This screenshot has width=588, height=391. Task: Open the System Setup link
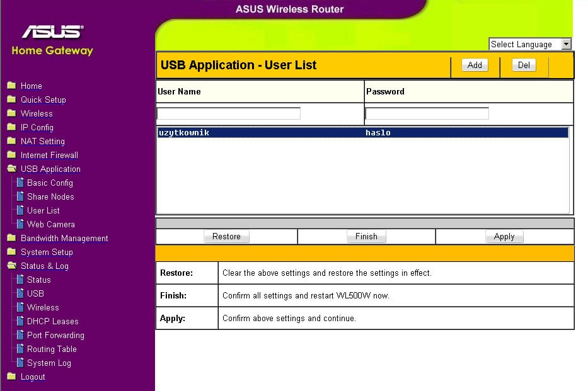[x=47, y=252]
